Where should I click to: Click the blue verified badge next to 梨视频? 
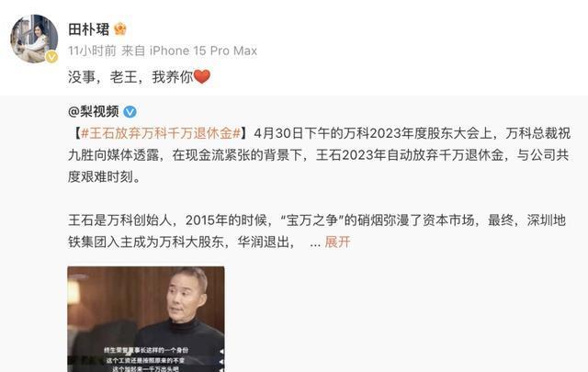coord(130,112)
